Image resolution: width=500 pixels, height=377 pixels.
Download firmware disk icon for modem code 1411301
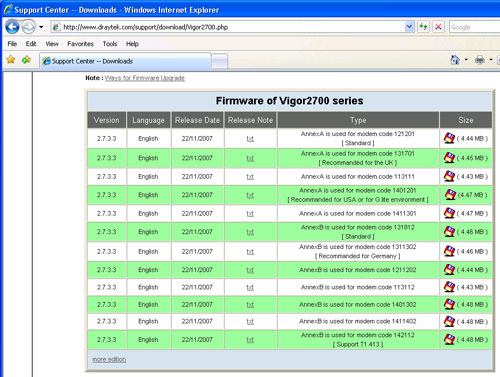pyautogui.click(x=449, y=213)
